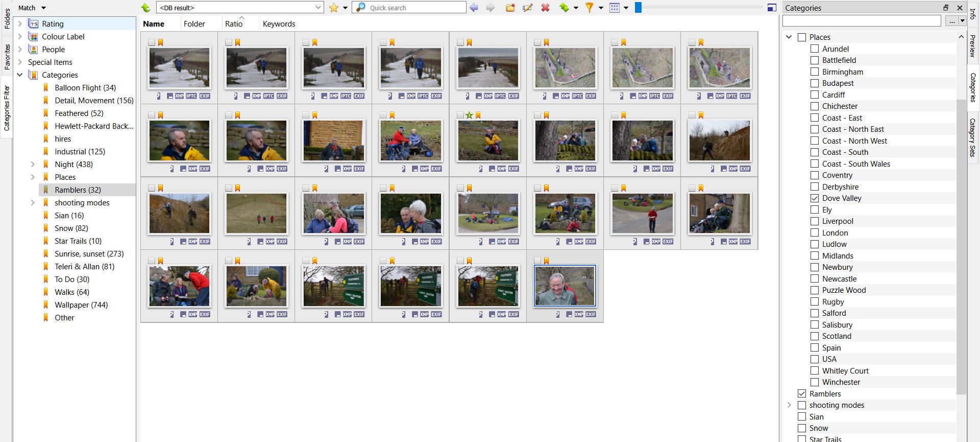Check the Budapest category checkbox
This screenshot has width=980, height=442.
point(815,83)
